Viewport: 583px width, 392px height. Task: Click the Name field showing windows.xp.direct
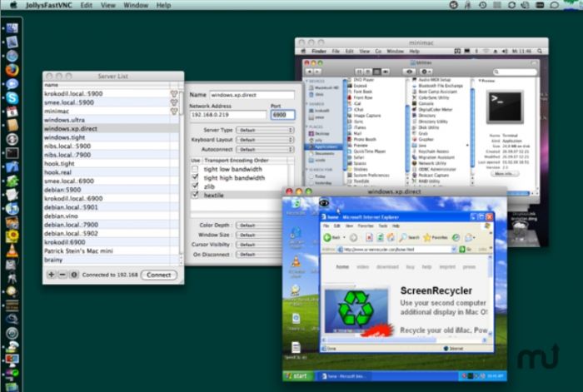[x=252, y=95]
